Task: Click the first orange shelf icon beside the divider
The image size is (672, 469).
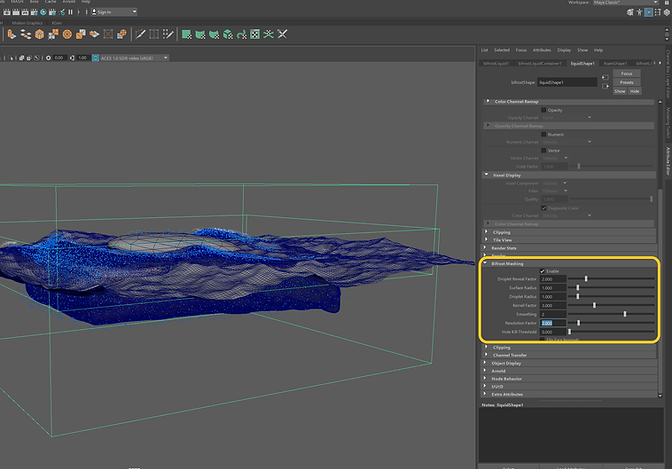Action: coord(12,34)
